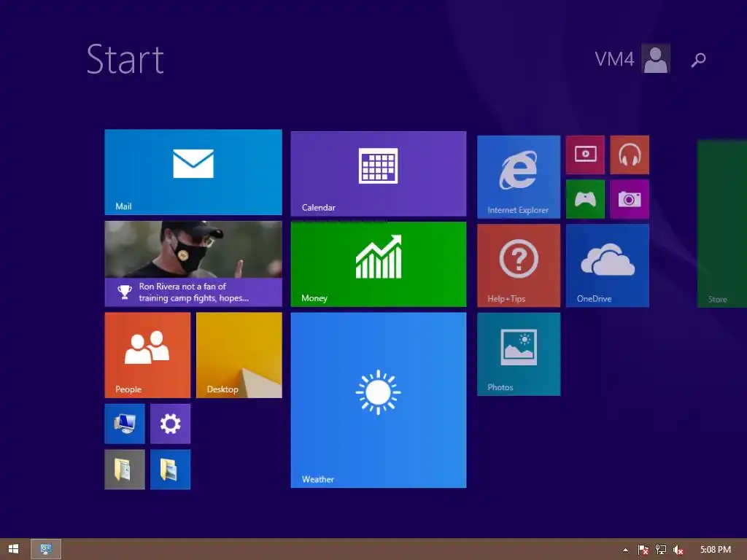This screenshot has width=747, height=560.
Task: Show hidden tray icons arrow
Action: pyautogui.click(x=625, y=550)
